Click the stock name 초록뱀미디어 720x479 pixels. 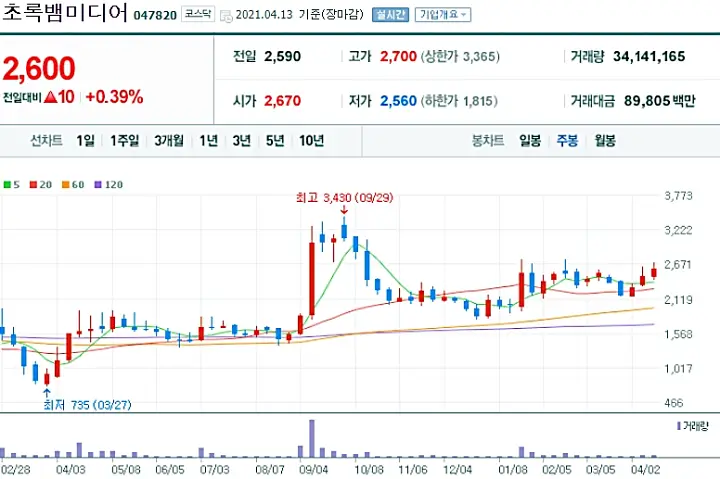click(x=65, y=12)
